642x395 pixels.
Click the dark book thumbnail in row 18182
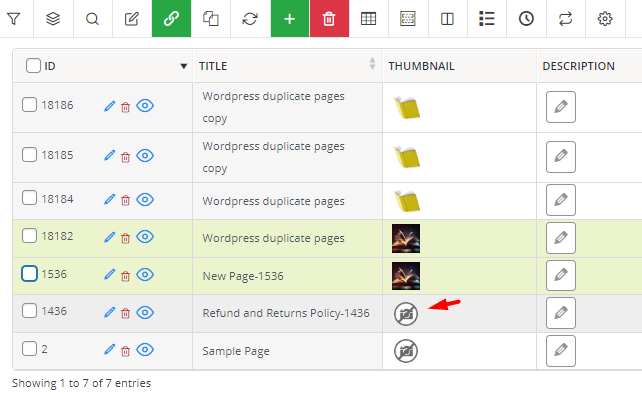pyautogui.click(x=406, y=238)
